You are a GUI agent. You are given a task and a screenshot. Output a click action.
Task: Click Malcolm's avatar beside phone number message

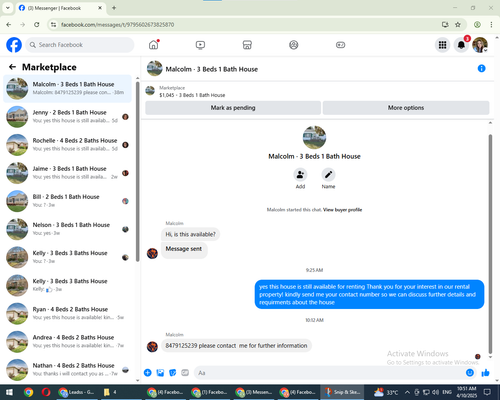pyautogui.click(x=152, y=346)
